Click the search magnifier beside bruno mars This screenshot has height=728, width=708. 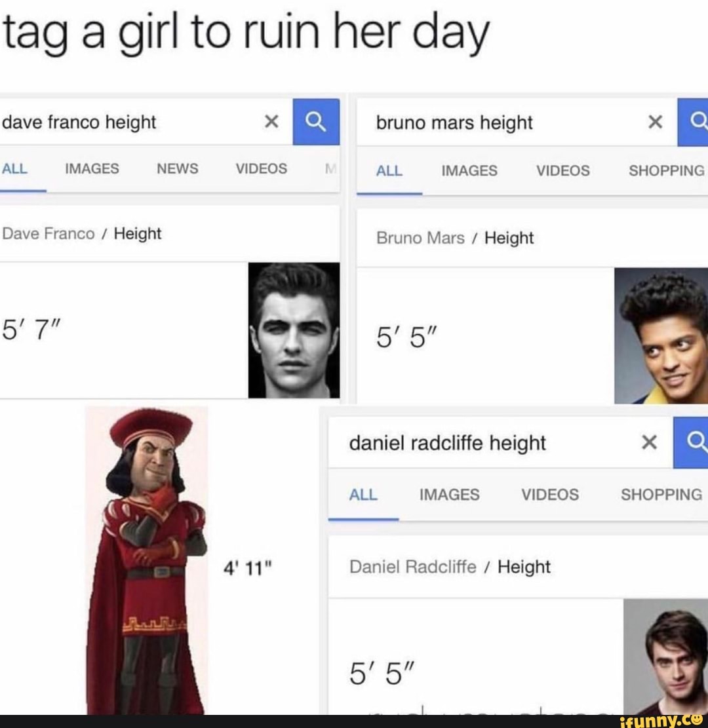694,122
